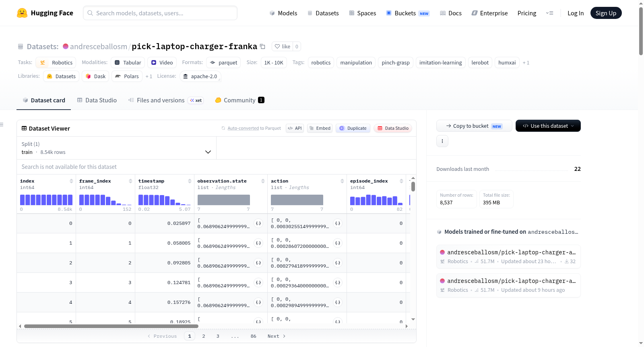Click the Duplicate button
Viewport: 644px width, 347px height.
pos(353,128)
